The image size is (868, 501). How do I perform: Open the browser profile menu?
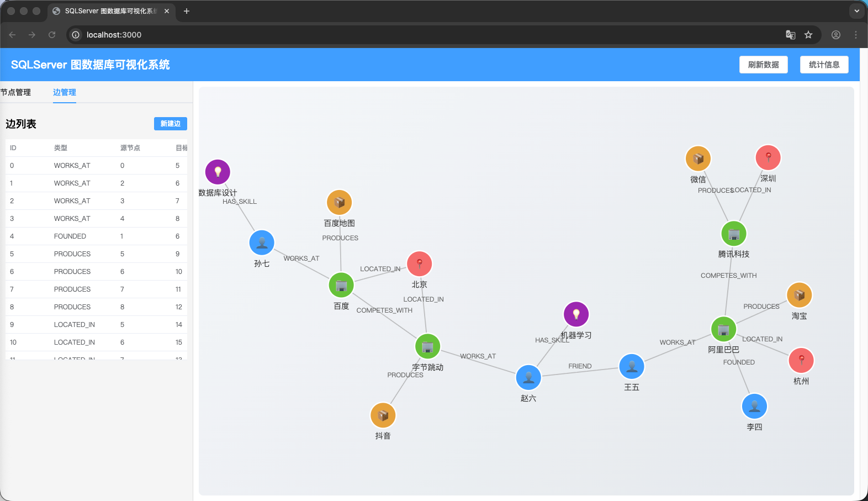coord(836,35)
